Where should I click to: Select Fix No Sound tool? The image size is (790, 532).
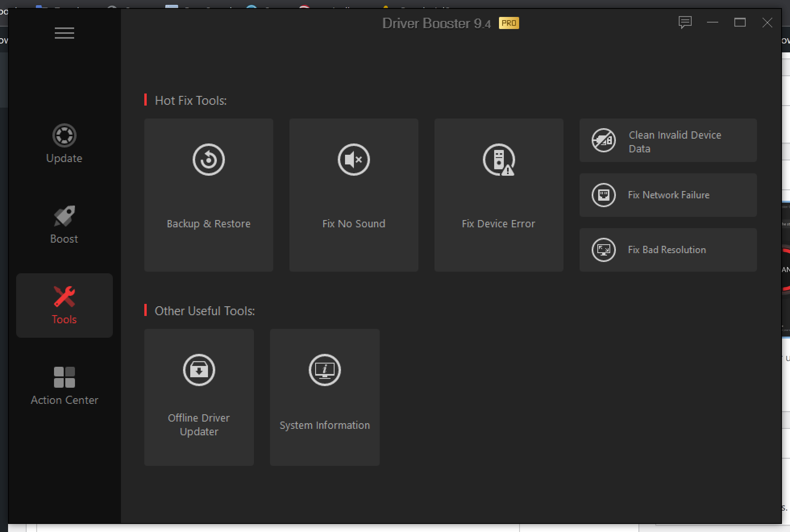(353, 193)
